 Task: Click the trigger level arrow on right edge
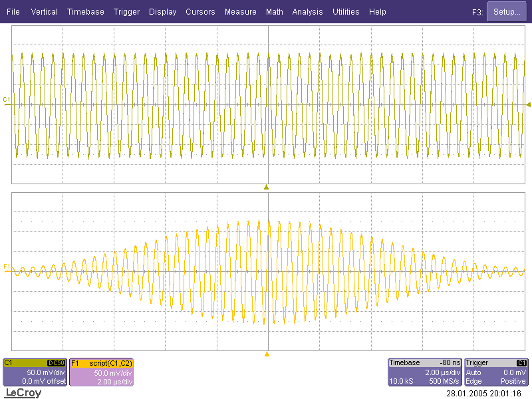528,104
